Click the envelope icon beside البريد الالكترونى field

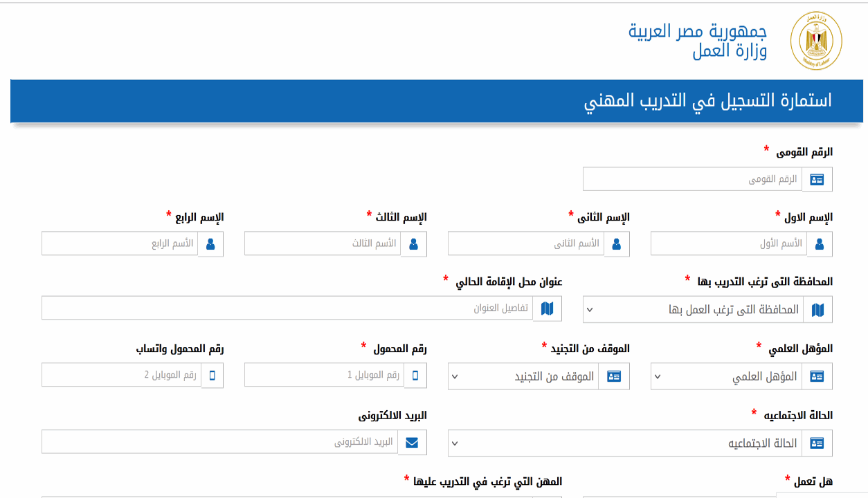(x=413, y=442)
